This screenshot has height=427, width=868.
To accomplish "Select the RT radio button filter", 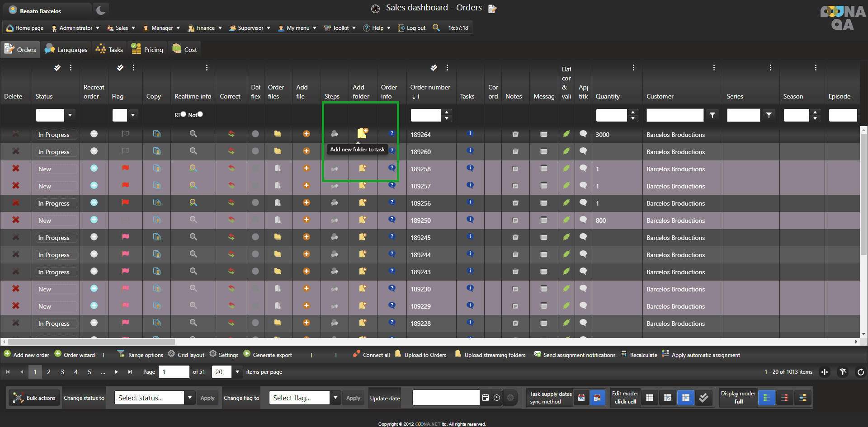I will tap(183, 114).
